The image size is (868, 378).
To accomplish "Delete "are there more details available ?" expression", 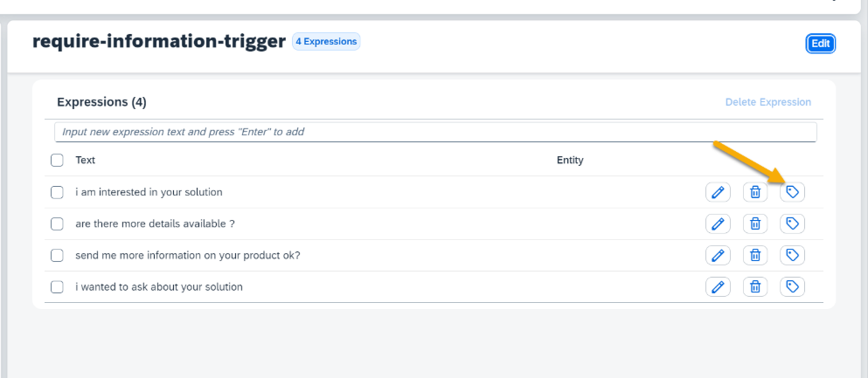I will pyautogui.click(x=755, y=223).
